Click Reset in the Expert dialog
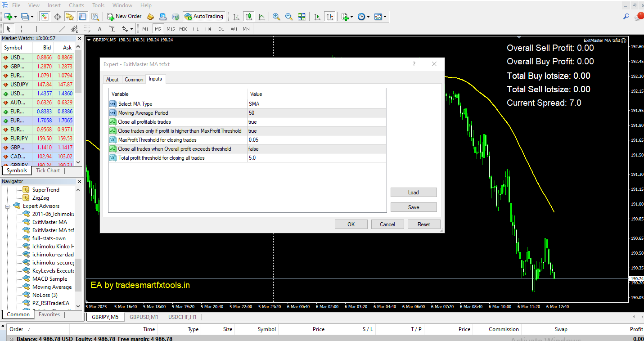 click(424, 224)
